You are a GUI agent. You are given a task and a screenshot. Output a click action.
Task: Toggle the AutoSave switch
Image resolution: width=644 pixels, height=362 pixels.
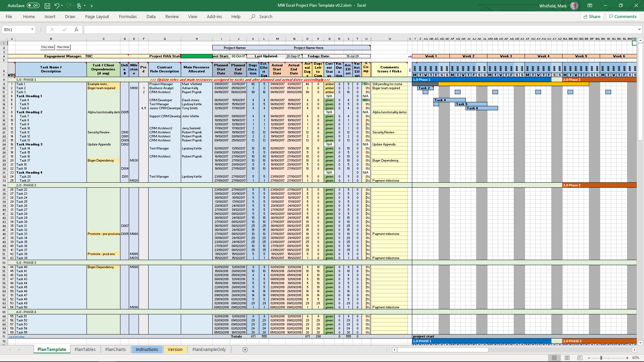point(33,6)
